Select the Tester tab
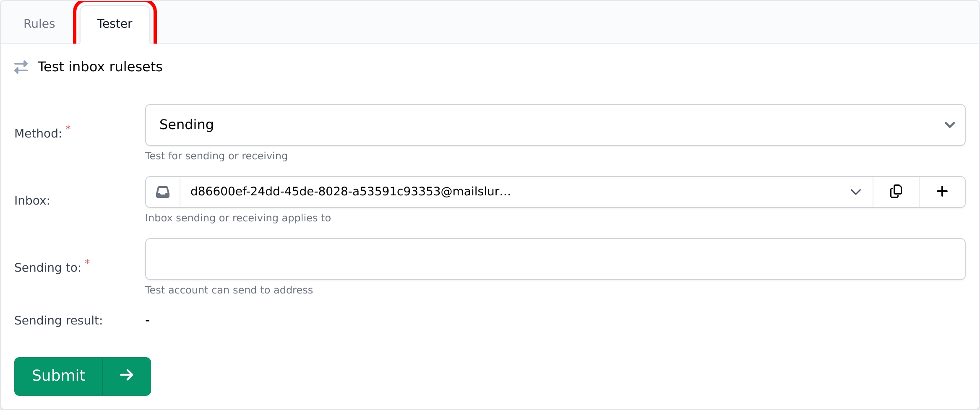980x410 pixels. (115, 23)
